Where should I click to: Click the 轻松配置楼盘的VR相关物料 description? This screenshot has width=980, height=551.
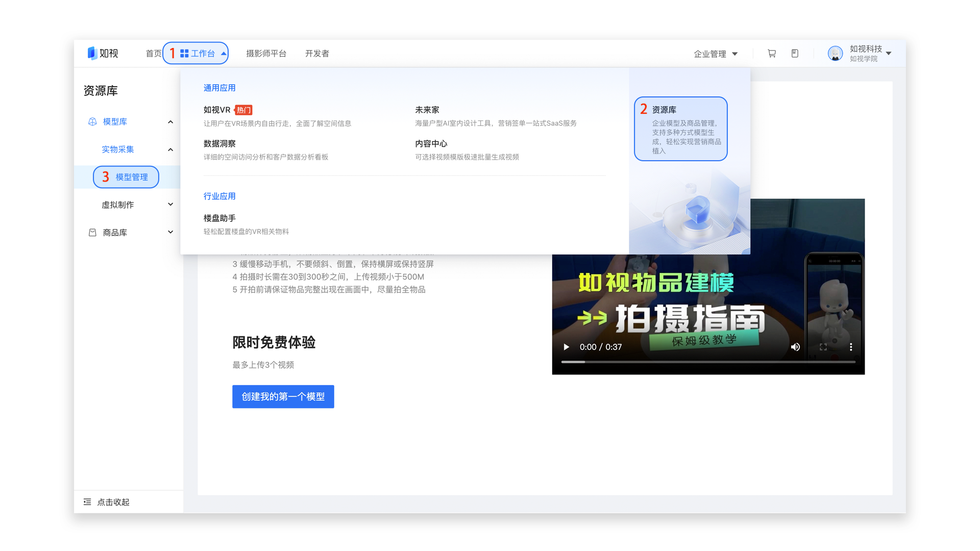click(246, 232)
